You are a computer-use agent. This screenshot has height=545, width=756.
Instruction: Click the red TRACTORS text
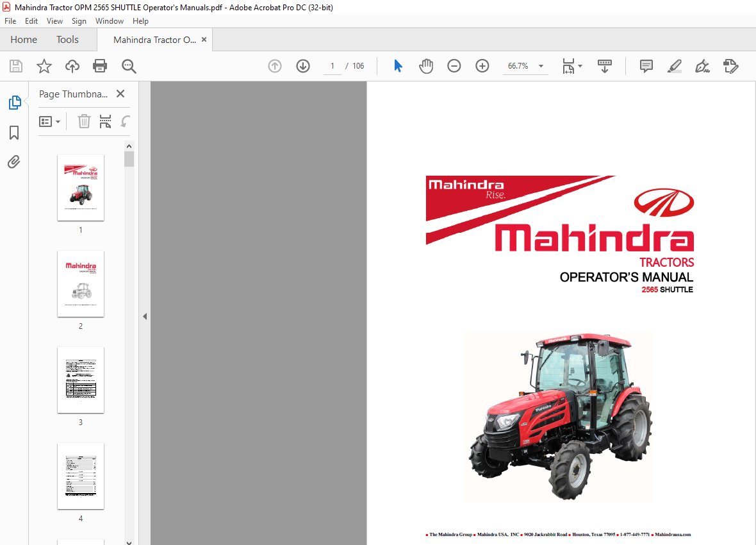coord(667,262)
